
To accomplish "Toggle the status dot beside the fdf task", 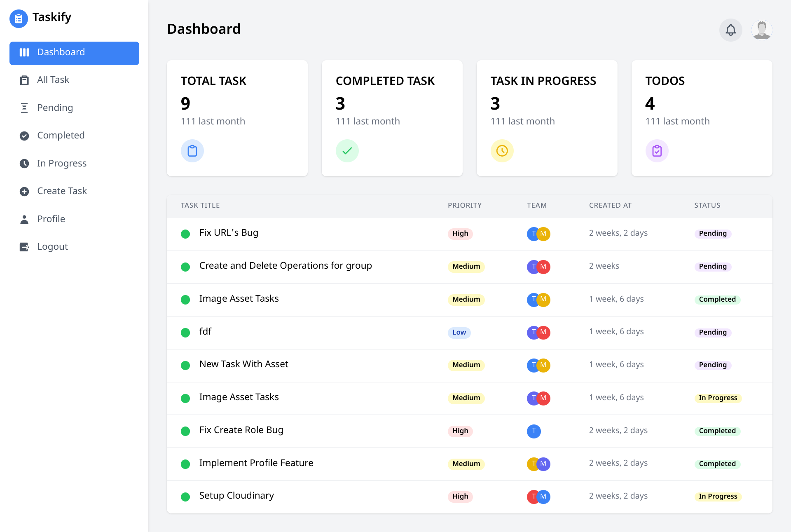I will pos(185,333).
